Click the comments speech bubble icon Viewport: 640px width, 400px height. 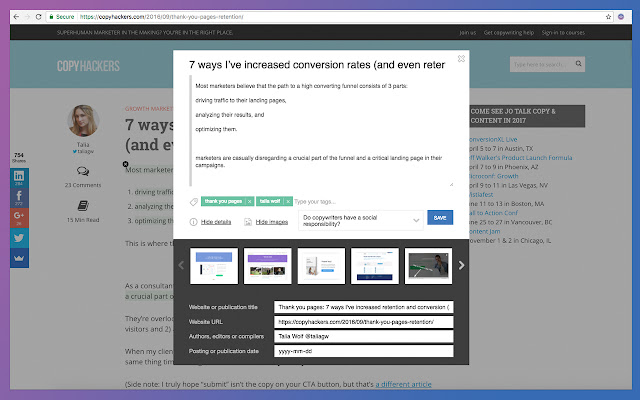tap(83, 171)
